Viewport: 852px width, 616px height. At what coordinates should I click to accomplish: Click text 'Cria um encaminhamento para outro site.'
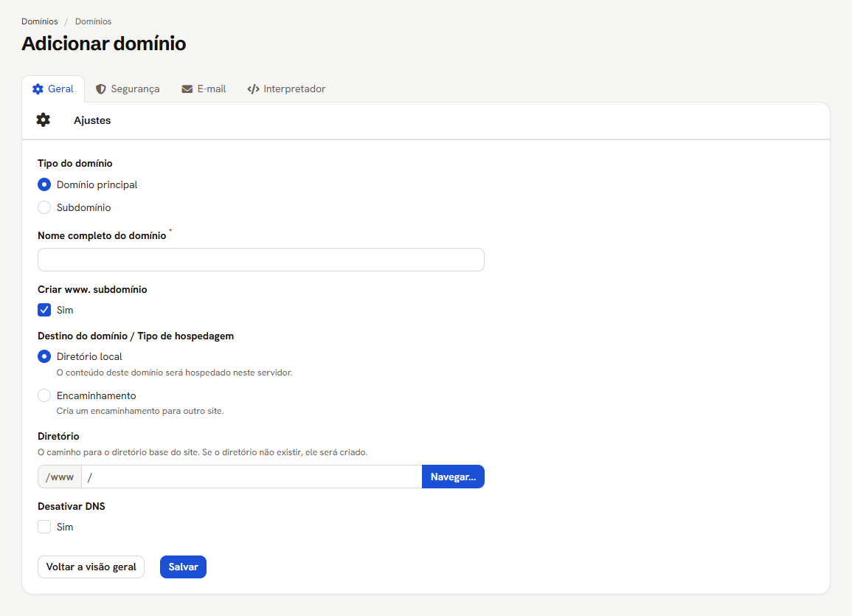coord(140,411)
